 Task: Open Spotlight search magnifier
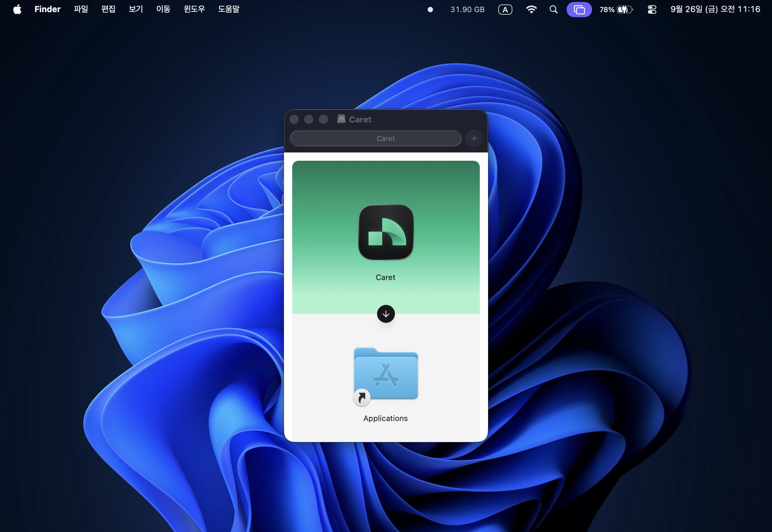click(x=553, y=9)
